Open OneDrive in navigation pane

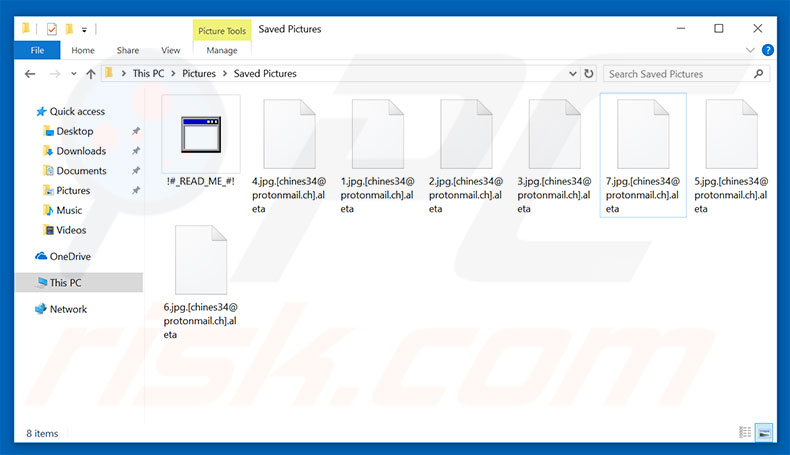(x=70, y=256)
